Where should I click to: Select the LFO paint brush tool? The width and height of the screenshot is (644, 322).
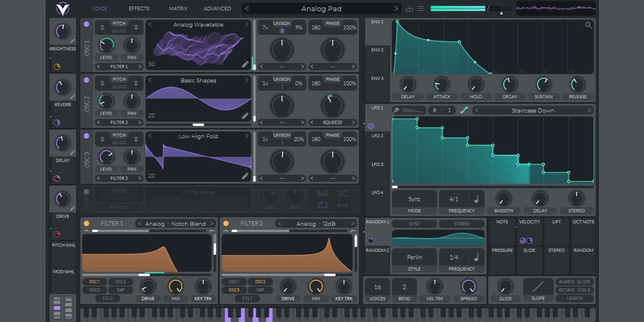(396, 110)
